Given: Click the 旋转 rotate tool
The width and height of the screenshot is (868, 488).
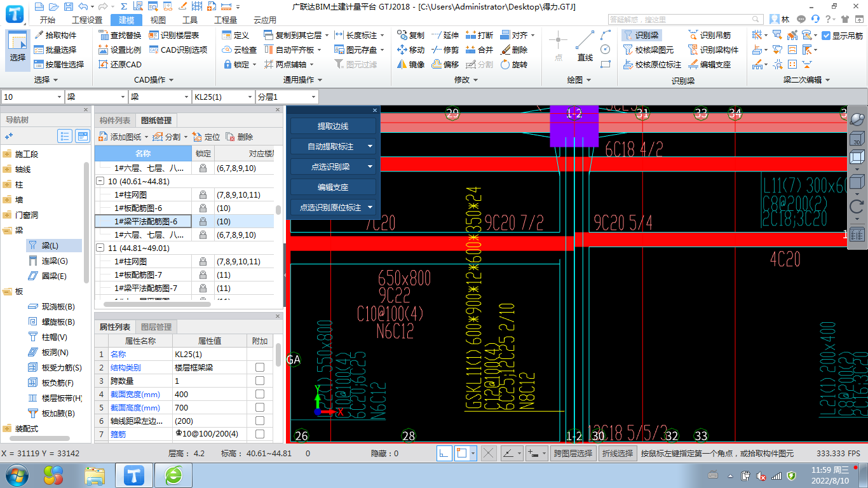Looking at the screenshot, I should pos(513,64).
